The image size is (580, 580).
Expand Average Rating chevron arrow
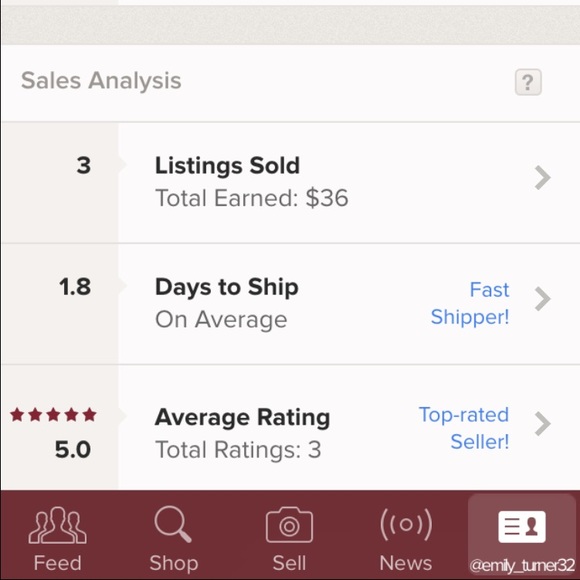click(543, 424)
